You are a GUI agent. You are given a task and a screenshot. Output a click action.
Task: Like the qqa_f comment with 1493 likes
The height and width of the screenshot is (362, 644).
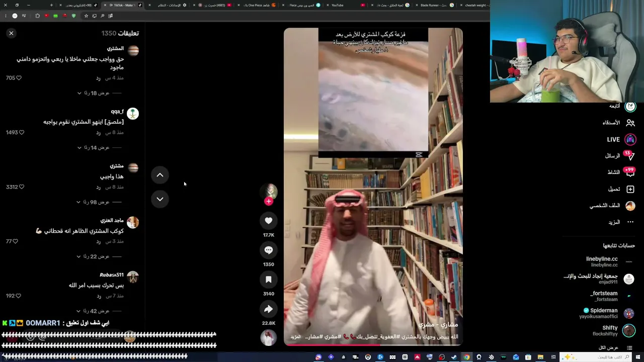(21, 132)
